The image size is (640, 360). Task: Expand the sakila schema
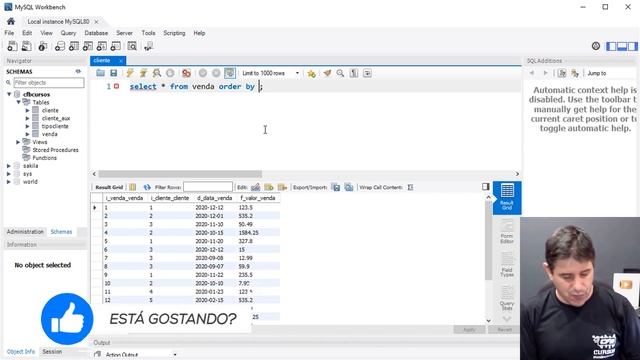[9, 166]
